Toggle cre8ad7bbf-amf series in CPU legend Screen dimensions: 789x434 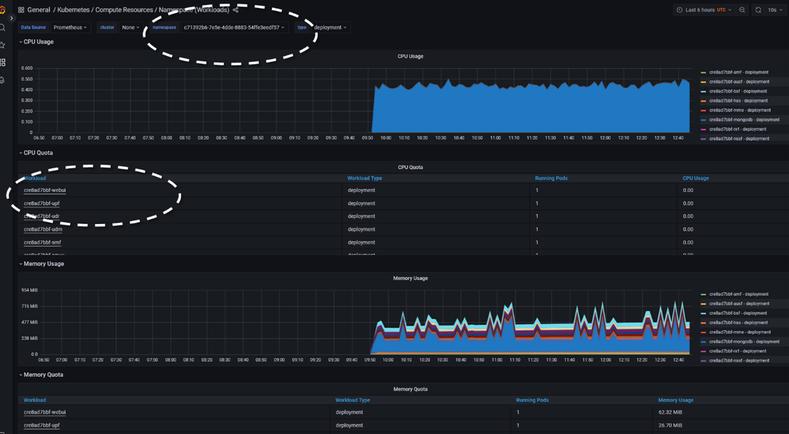click(738, 72)
